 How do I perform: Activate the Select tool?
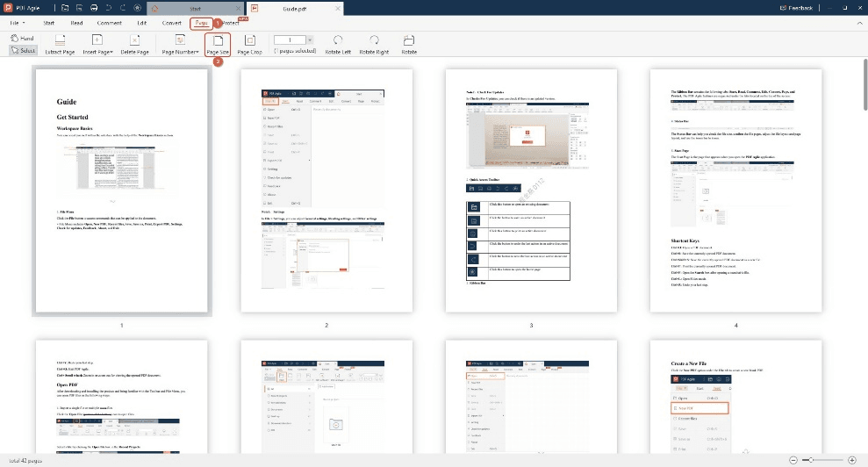(23, 50)
